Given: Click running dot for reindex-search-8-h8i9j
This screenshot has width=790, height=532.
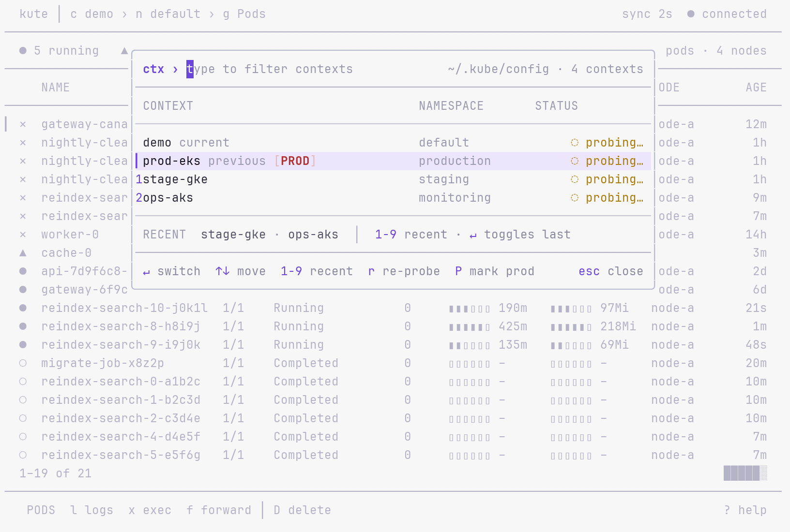Looking at the screenshot, I should 23,326.
